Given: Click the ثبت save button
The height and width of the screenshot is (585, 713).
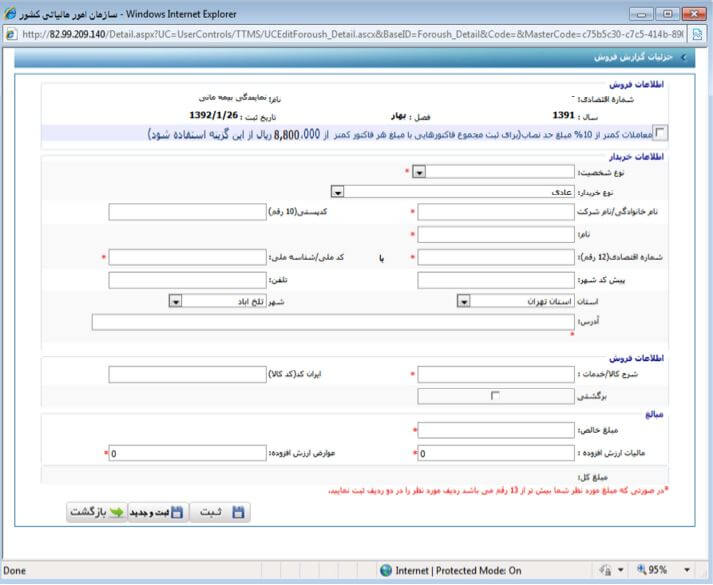Looking at the screenshot, I should [x=220, y=512].
